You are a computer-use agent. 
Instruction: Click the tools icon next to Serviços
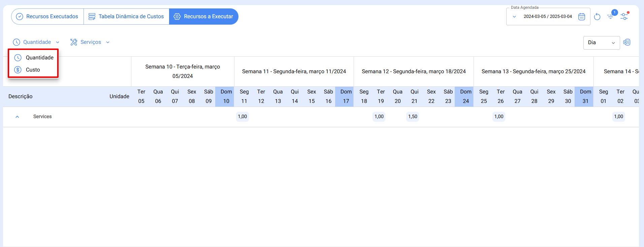[x=74, y=42]
